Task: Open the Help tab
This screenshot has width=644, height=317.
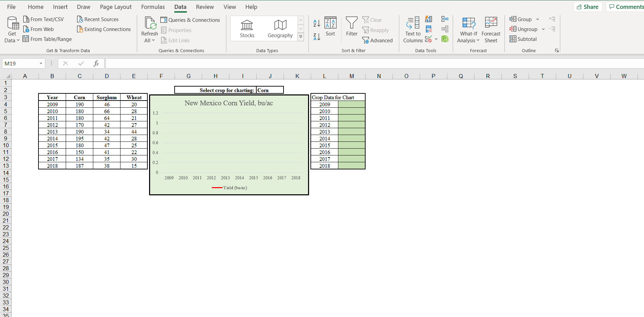Action: (251, 7)
